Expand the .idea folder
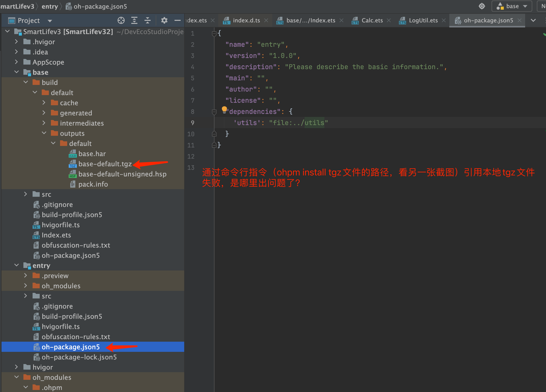 pos(17,52)
